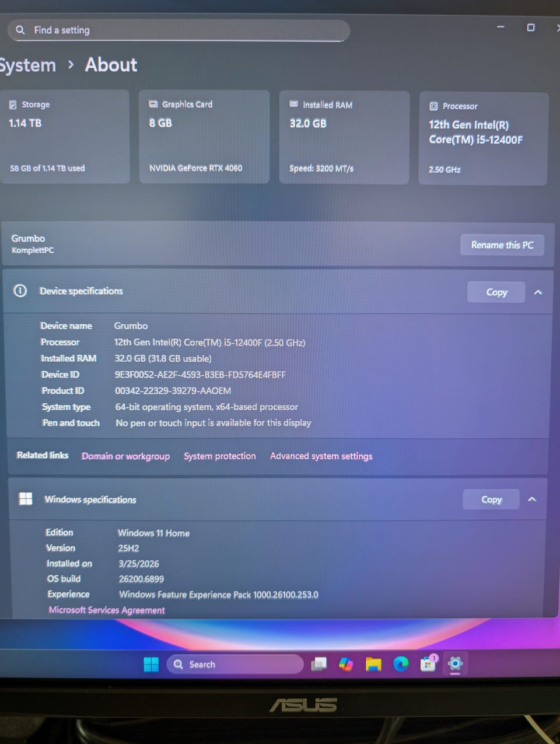Open the Graphics Card card

tap(204, 137)
